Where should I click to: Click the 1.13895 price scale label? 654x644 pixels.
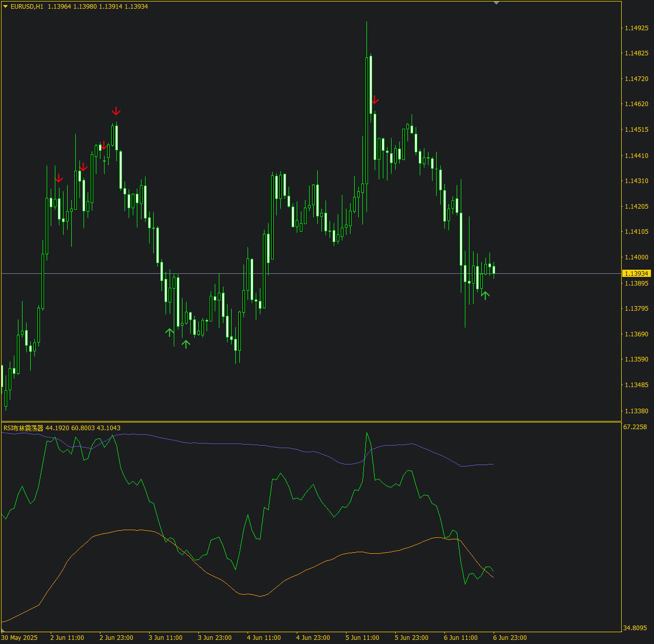click(636, 284)
